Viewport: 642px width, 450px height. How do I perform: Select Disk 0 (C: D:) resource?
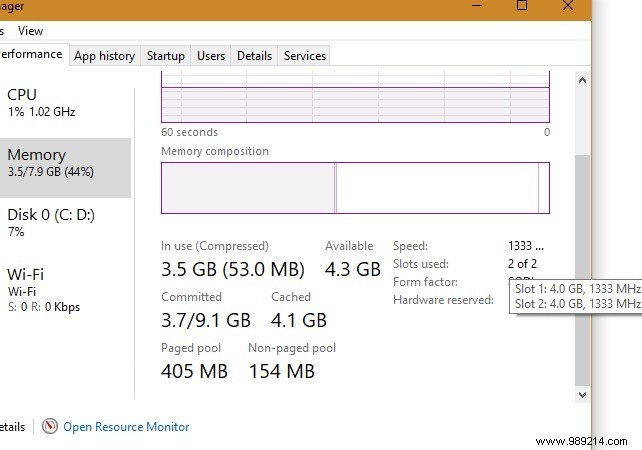(66, 222)
